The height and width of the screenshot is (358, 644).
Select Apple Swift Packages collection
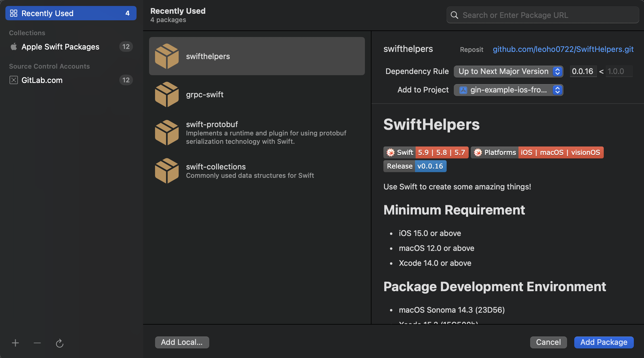[x=60, y=47]
